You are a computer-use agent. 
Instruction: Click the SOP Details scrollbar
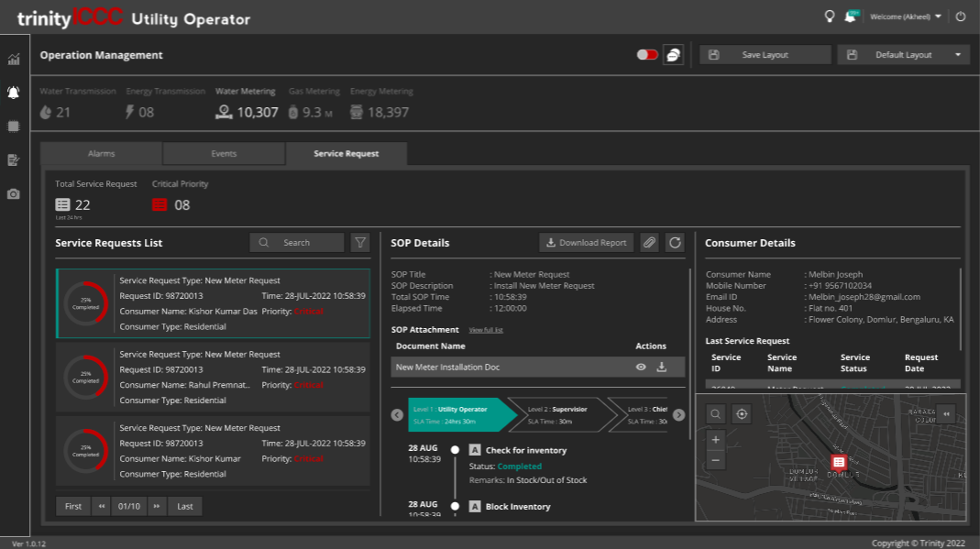point(690,353)
